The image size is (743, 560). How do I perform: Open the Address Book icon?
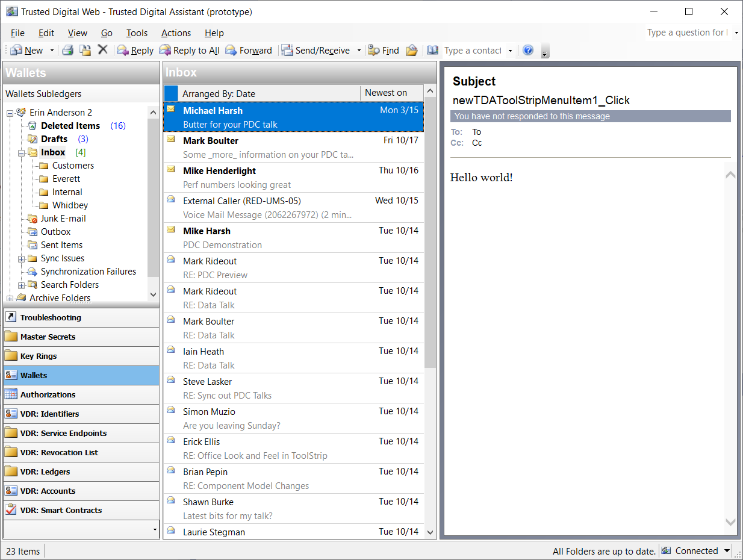coord(432,51)
